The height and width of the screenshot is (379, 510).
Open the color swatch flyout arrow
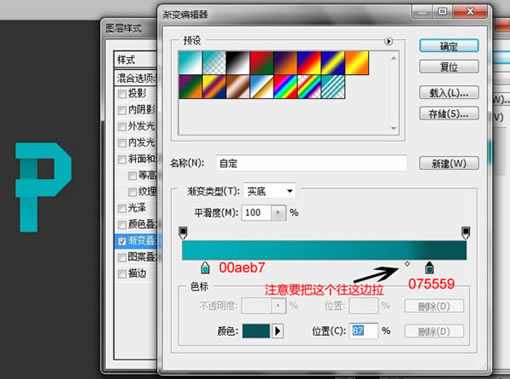click(277, 331)
